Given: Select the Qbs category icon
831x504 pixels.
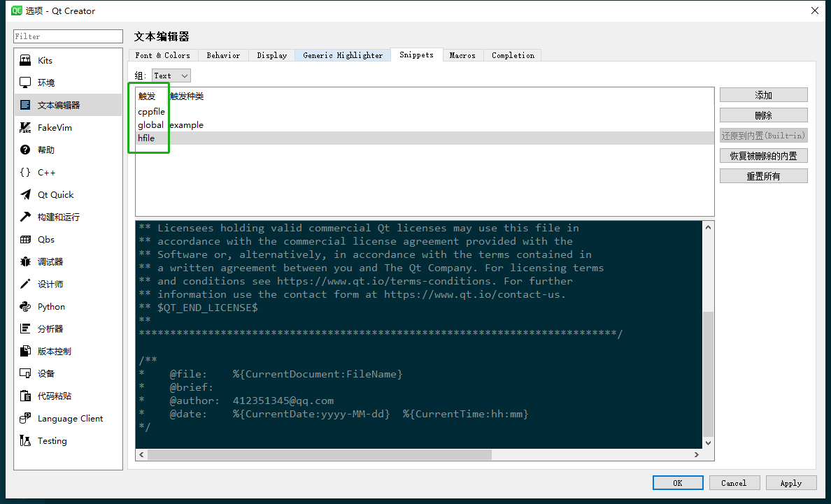Looking at the screenshot, I should [x=25, y=239].
